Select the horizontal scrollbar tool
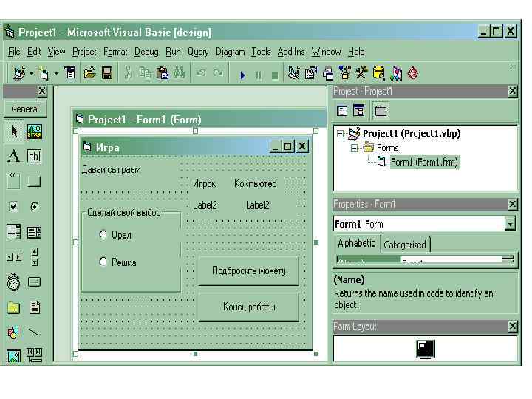 [x=14, y=257]
